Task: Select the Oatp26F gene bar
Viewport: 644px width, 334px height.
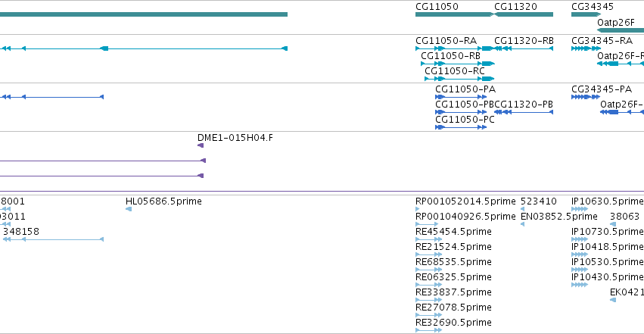Action: (621, 30)
